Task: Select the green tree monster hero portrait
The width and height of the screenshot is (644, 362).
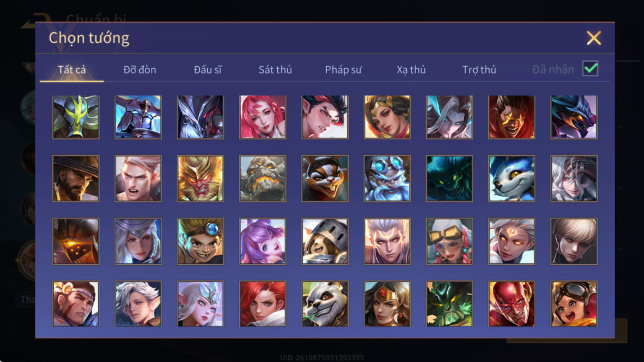Action: click(x=449, y=304)
